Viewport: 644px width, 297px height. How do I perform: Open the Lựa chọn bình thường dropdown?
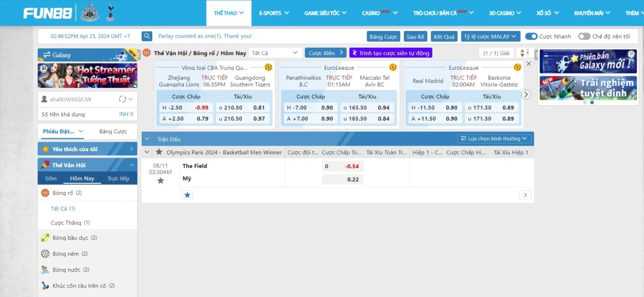[x=494, y=138]
